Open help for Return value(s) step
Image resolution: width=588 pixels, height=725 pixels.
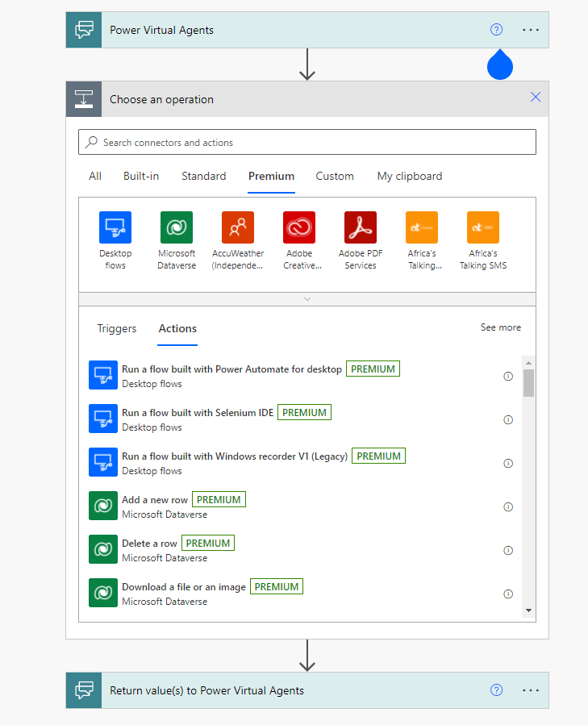(x=496, y=690)
